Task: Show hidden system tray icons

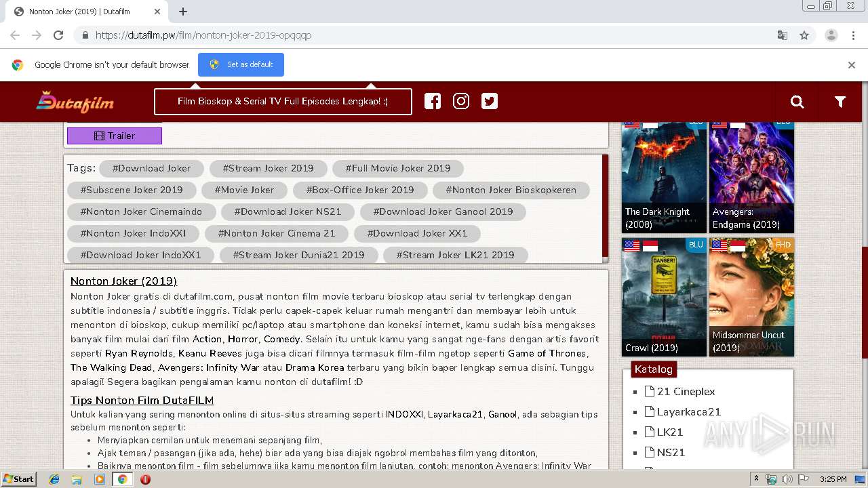Action: [x=757, y=479]
